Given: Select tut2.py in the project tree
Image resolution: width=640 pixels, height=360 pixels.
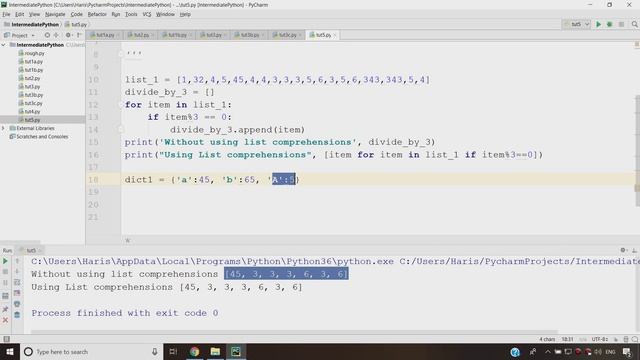Looking at the screenshot, I should 29,78.
